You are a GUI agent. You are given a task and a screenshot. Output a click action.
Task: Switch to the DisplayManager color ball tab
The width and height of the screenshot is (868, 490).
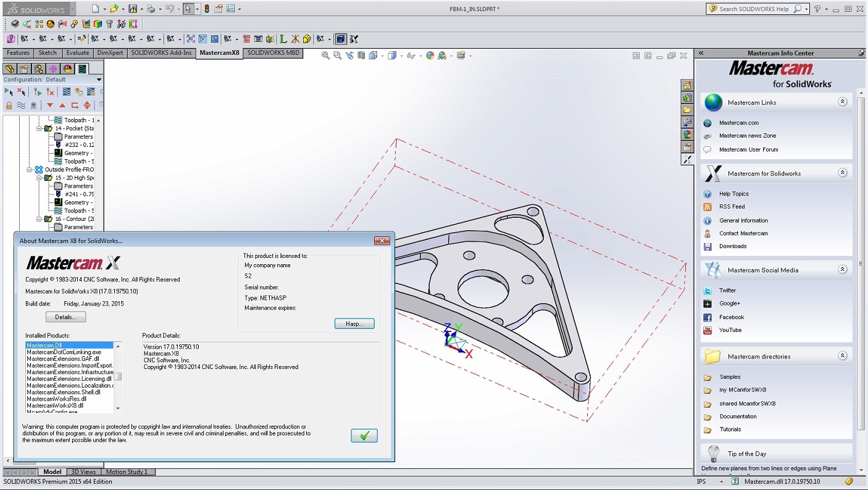(67, 69)
